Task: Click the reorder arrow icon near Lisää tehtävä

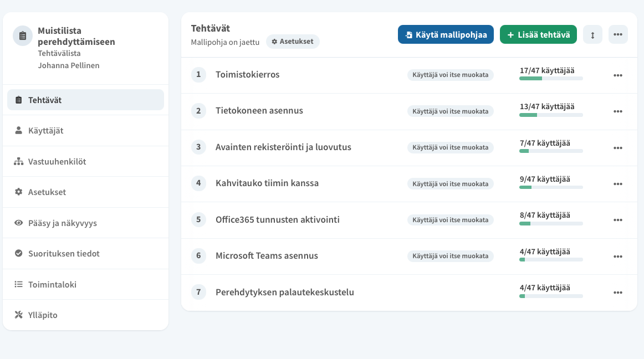Action: [x=592, y=34]
